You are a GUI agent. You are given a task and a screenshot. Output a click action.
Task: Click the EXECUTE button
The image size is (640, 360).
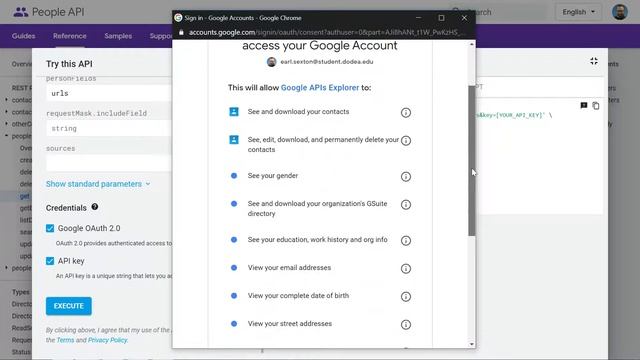pos(69,306)
